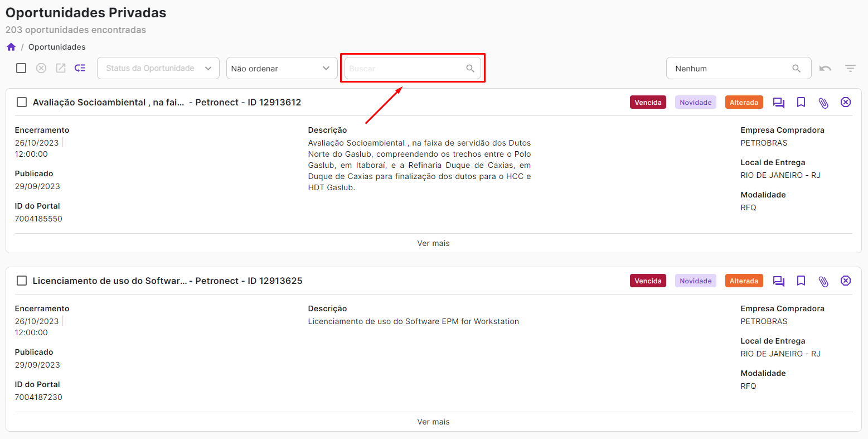Click the undo arrow icon beside Nenhum field
This screenshot has width=868, height=439.
click(825, 69)
